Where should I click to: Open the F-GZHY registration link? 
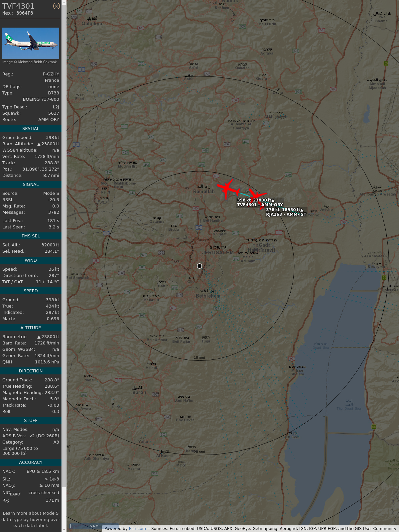(x=51, y=74)
